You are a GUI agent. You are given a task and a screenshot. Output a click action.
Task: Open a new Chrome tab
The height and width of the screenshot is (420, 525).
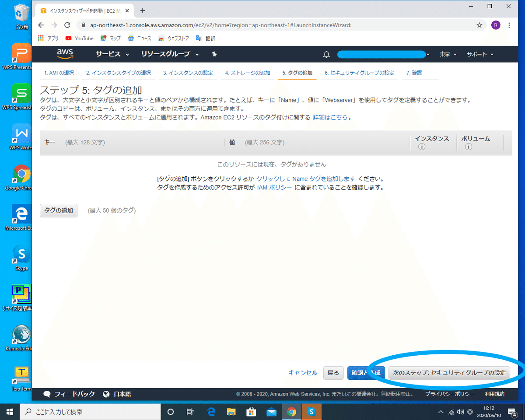143,10
